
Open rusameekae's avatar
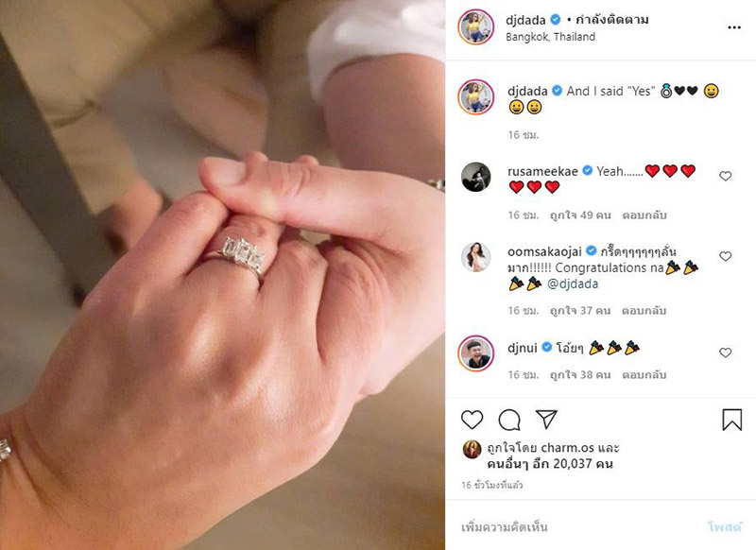pos(476,177)
